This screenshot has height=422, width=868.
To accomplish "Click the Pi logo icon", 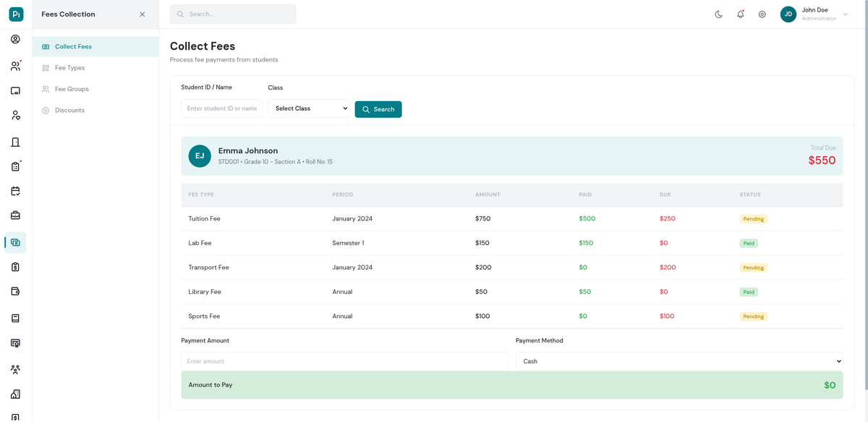I will (x=16, y=14).
